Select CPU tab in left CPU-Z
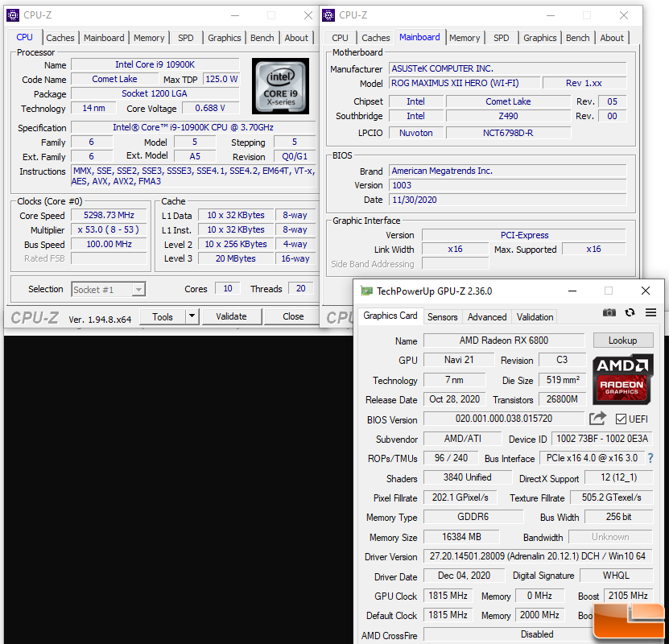 click(24, 37)
